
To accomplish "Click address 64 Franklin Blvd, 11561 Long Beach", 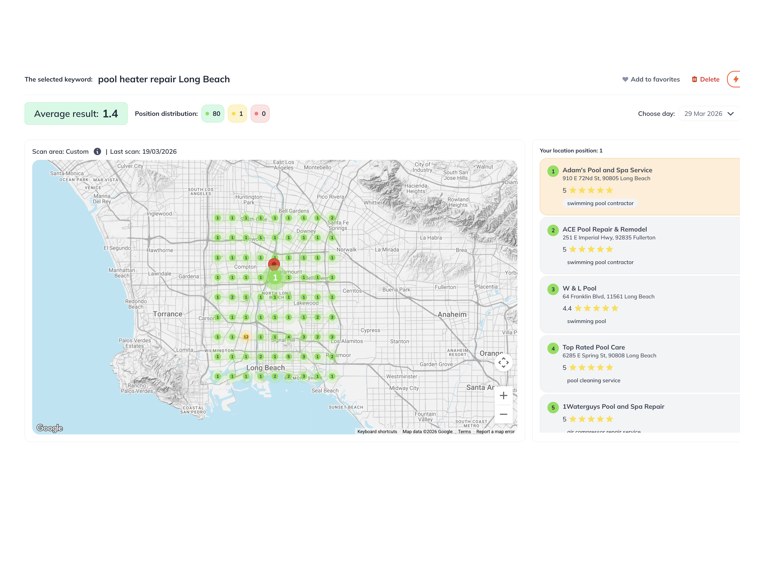I will click(x=608, y=297).
